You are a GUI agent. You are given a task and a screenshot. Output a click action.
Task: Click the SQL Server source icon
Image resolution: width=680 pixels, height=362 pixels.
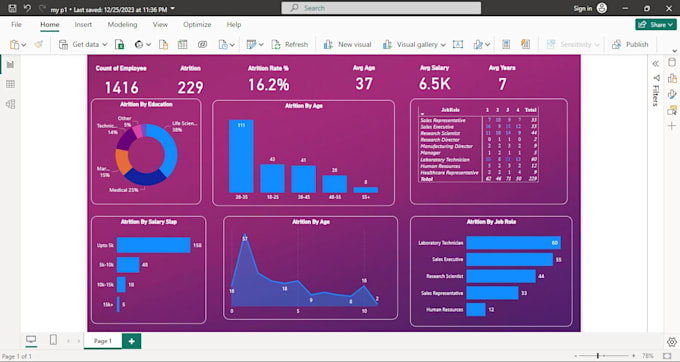[x=163, y=44]
